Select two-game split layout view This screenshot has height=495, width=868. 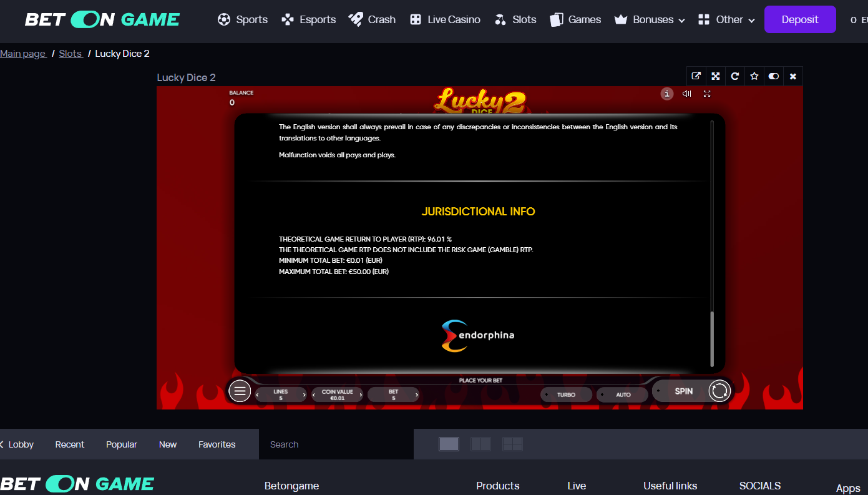(480, 444)
